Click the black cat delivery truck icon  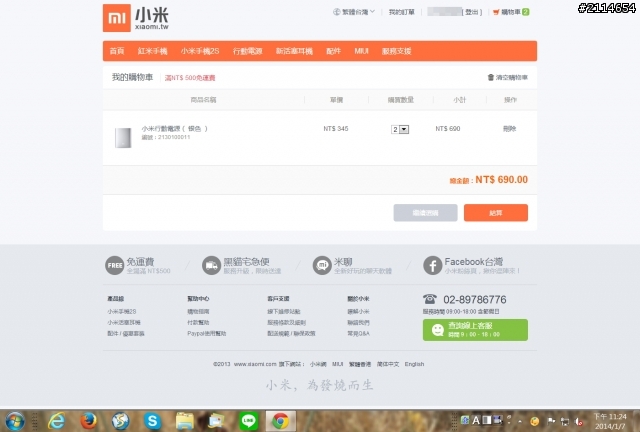point(211,265)
